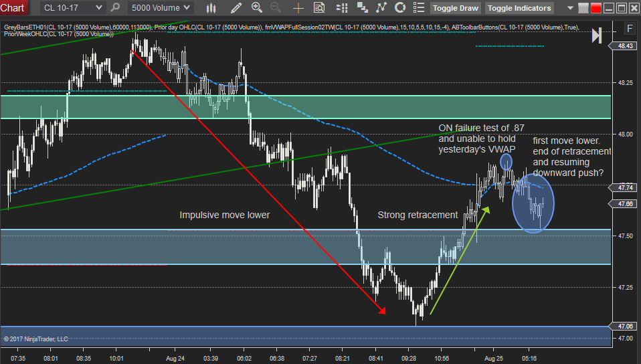641x364 pixels.
Task: Open the data series icon
Action: pos(362,8)
